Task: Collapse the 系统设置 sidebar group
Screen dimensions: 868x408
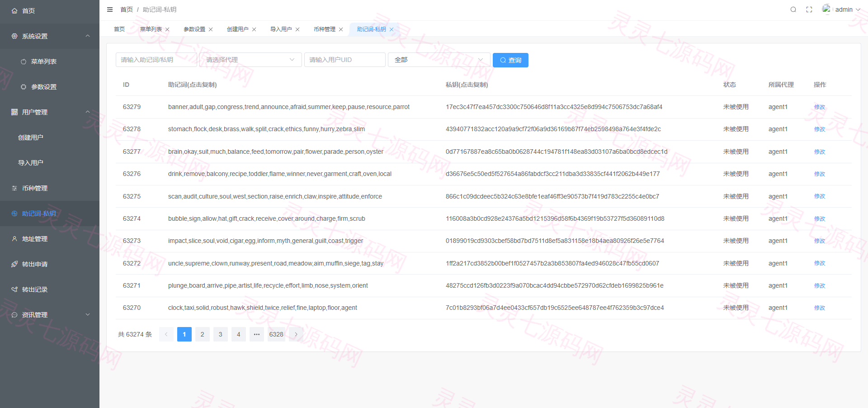Action: coord(50,36)
